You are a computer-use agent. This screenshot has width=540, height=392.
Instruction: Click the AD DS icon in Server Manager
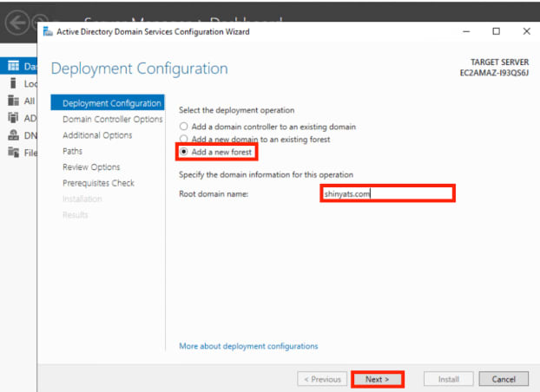(13, 118)
